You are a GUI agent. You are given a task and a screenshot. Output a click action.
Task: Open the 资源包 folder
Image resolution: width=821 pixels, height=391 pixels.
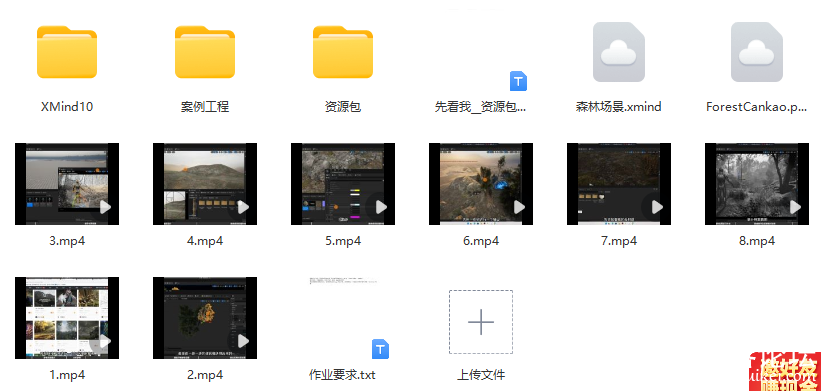tap(343, 52)
